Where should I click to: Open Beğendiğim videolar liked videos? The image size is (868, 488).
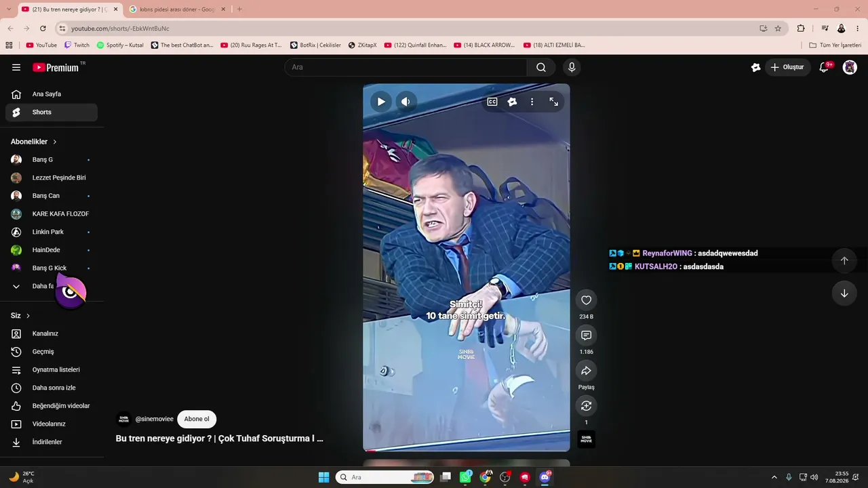coord(52,406)
